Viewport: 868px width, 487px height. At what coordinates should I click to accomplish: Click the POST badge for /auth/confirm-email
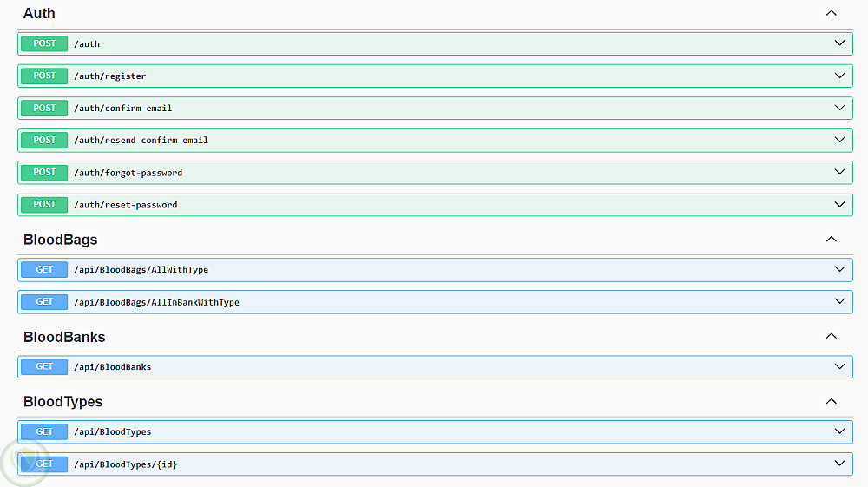[x=44, y=108]
